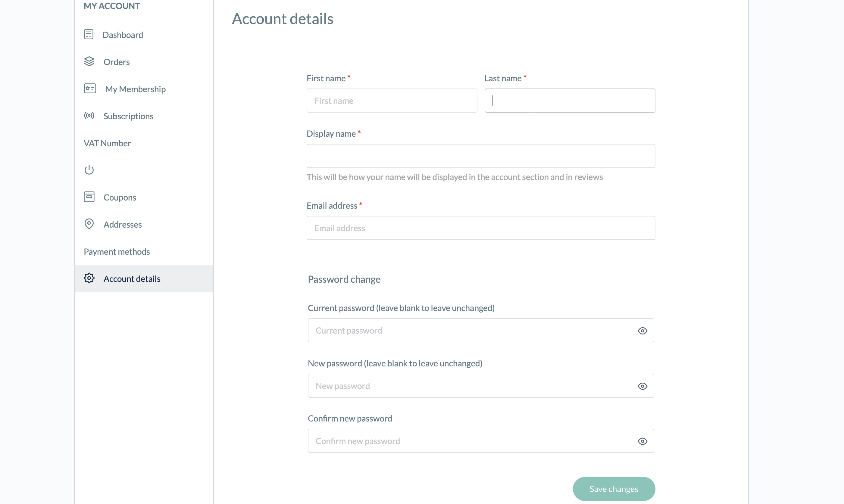This screenshot has height=504, width=844.
Task: Click the Subscriptions broadcast icon
Action: click(x=89, y=116)
